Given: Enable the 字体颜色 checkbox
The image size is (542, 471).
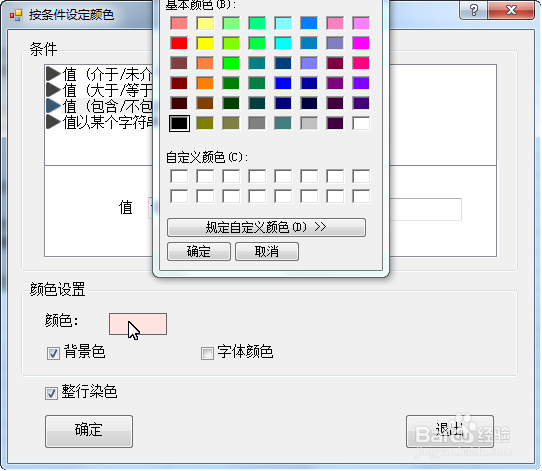Looking at the screenshot, I should coord(207,354).
